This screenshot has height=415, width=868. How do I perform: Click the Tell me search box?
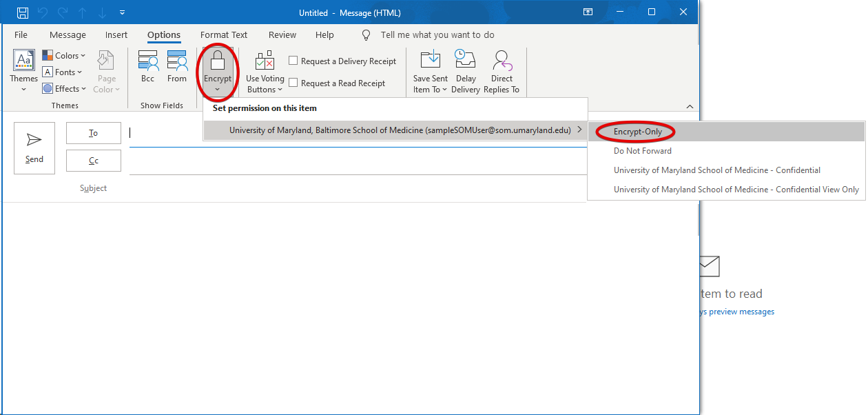(x=437, y=34)
